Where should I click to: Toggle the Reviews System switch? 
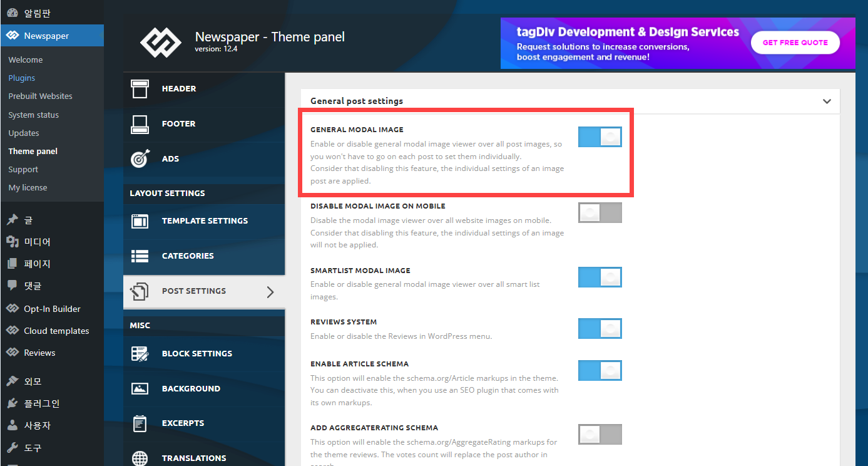click(x=600, y=328)
